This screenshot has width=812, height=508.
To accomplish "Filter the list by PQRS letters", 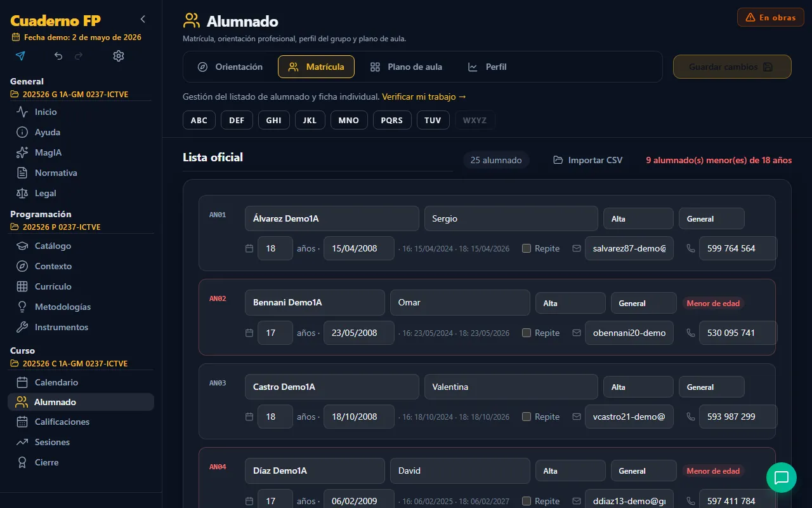I will (x=392, y=120).
